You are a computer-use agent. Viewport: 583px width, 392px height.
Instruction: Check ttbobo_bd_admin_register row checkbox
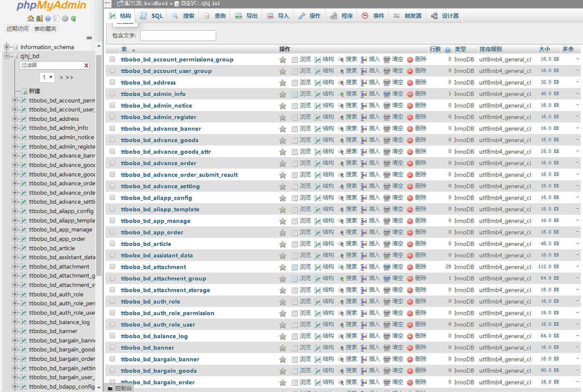(x=112, y=117)
